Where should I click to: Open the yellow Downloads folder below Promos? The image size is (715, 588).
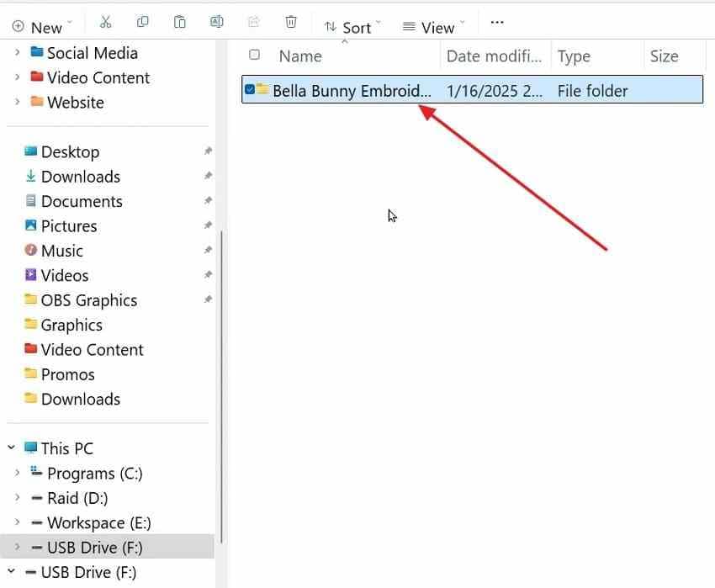pos(80,399)
